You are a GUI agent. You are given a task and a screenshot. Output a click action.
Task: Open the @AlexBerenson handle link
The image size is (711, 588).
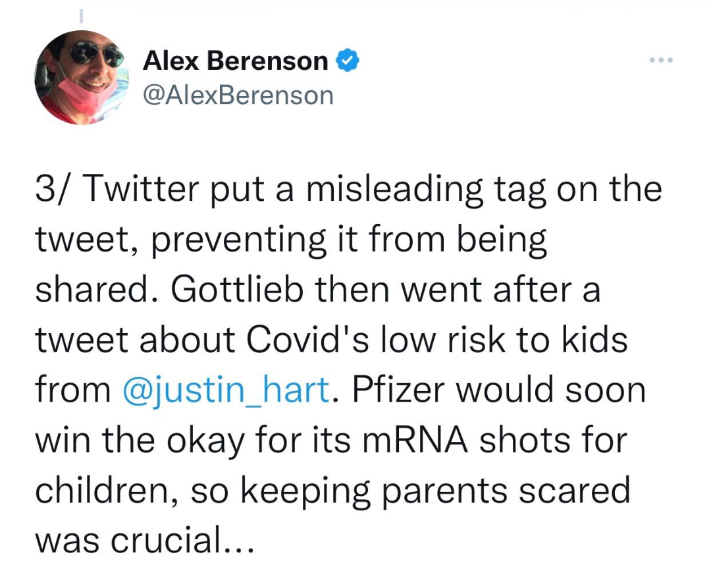click(x=238, y=95)
